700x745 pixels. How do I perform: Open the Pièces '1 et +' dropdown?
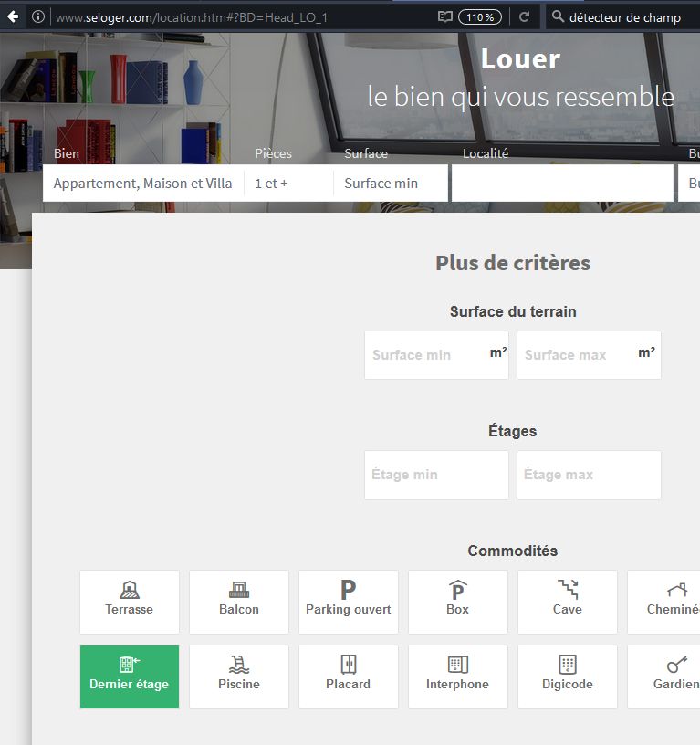pos(288,183)
